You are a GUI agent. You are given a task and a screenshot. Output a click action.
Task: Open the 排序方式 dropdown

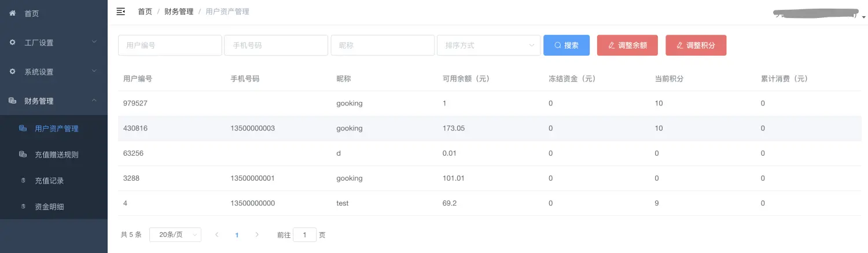pyautogui.click(x=489, y=45)
